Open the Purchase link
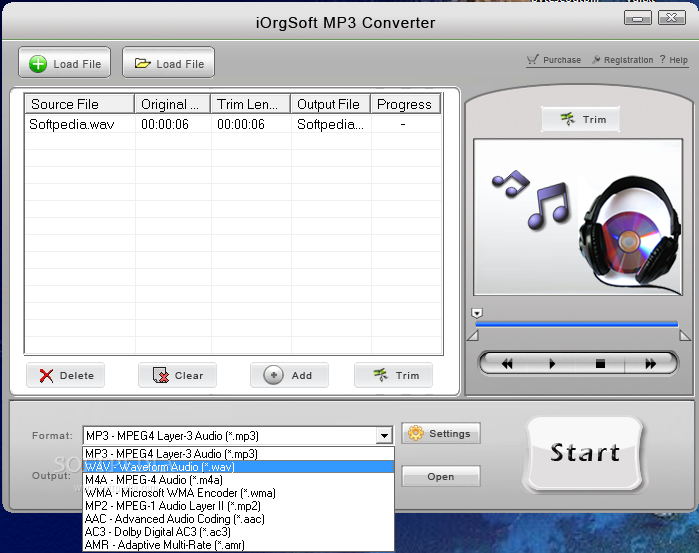Viewport: 699px width, 553px height. [x=554, y=60]
